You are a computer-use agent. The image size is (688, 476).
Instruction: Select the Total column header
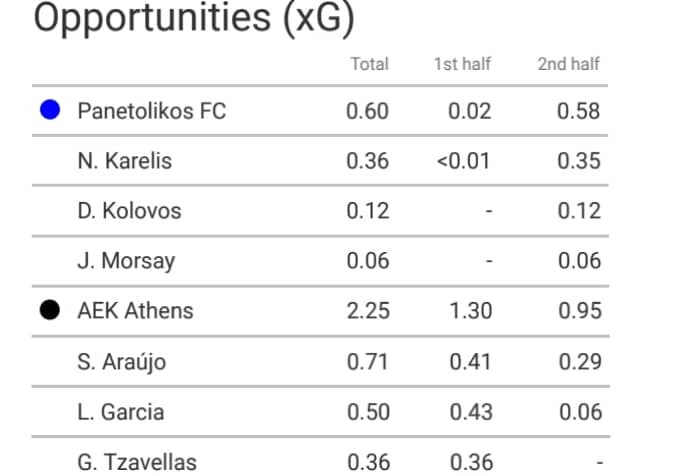[369, 64]
